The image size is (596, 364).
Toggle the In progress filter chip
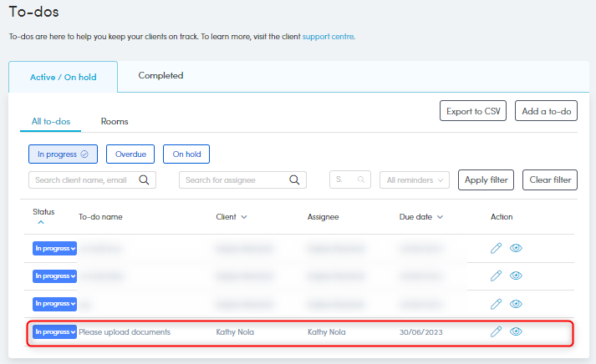coord(63,154)
